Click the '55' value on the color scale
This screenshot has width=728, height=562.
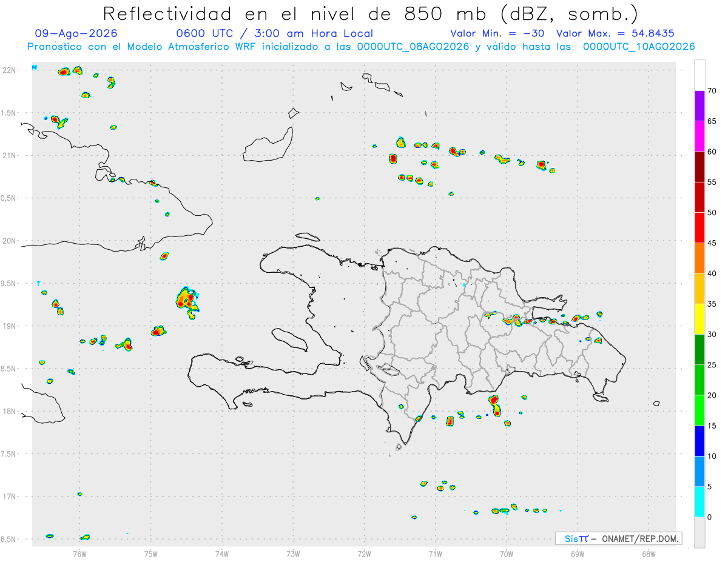click(x=712, y=182)
